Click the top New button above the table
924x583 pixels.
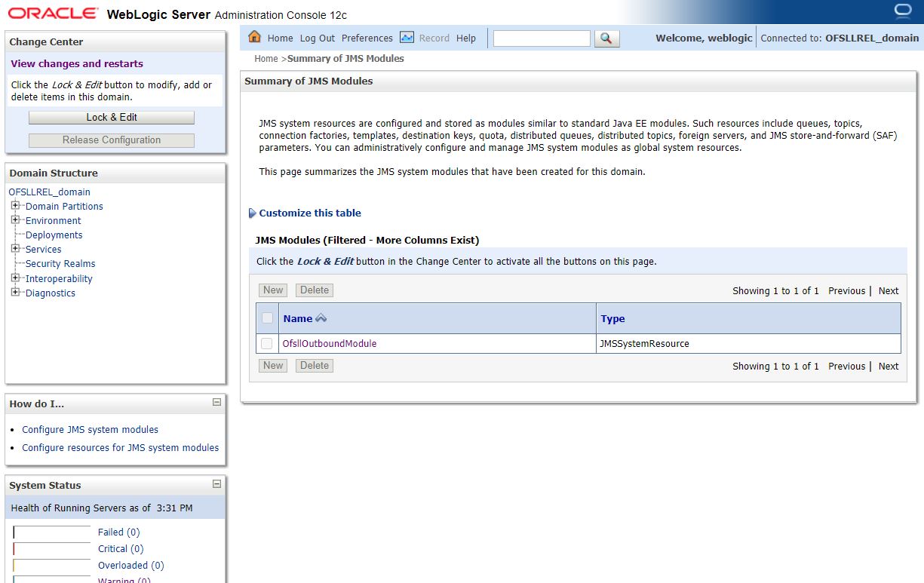tap(273, 290)
